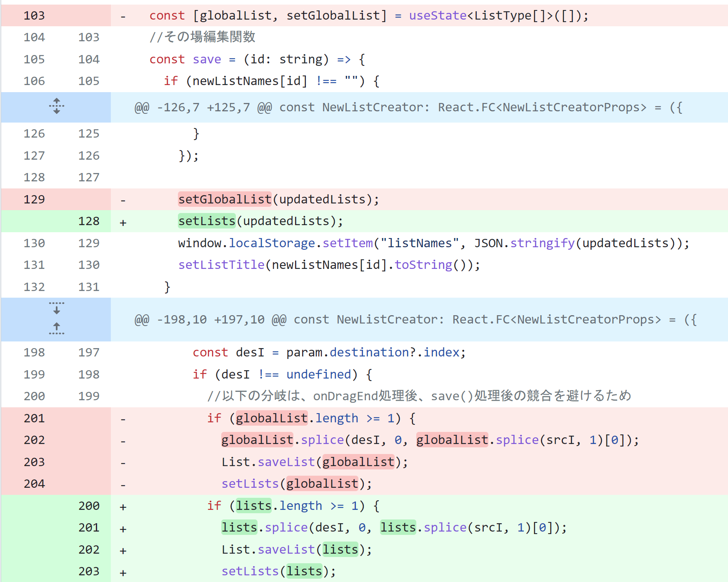Viewport: 728px width, 582px height.
Task: Click the line 'const desI = param.destination?.index;'
Action: tap(329, 352)
